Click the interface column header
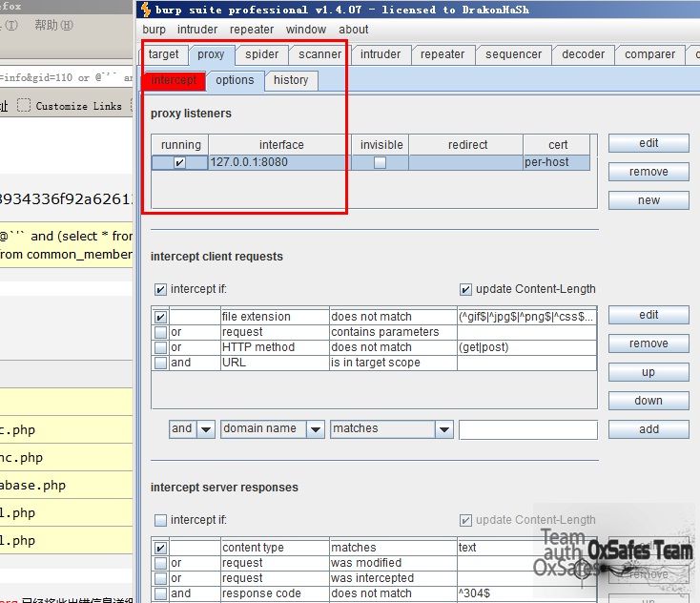The width and height of the screenshot is (700, 603). click(x=280, y=145)
